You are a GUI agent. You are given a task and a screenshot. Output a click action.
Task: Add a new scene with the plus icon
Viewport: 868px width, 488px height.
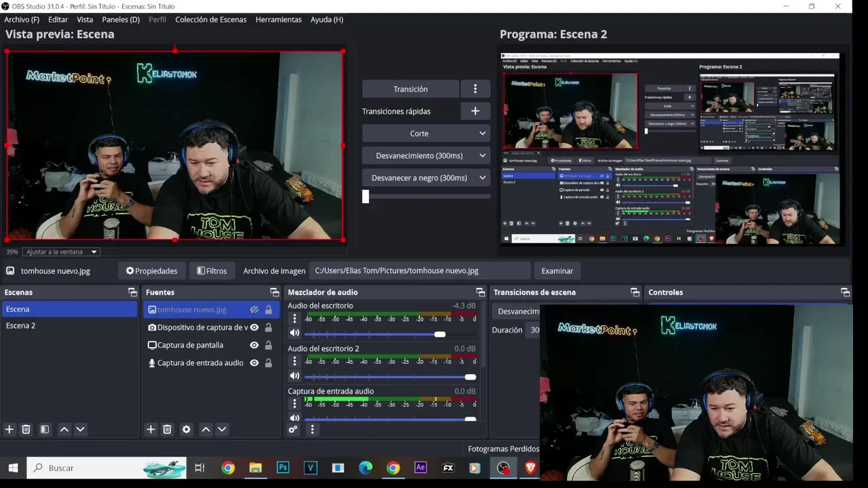coord(9,429)
